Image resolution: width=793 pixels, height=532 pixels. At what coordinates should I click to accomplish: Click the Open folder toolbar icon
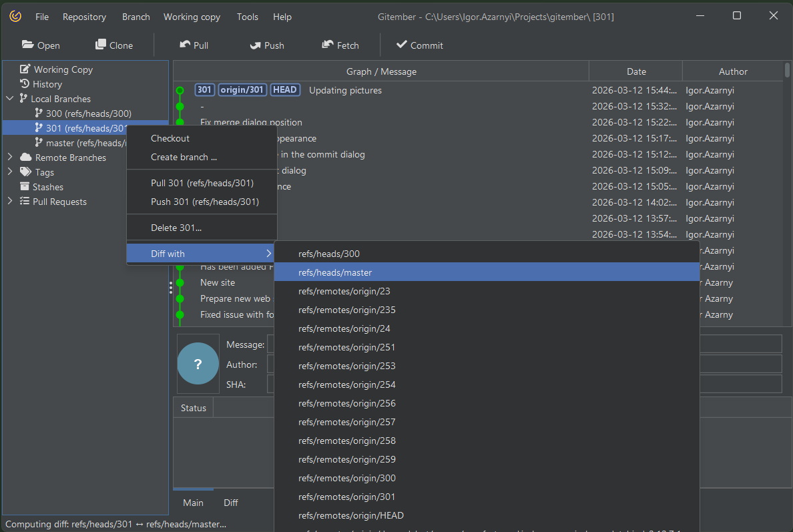tap(27, 45)
